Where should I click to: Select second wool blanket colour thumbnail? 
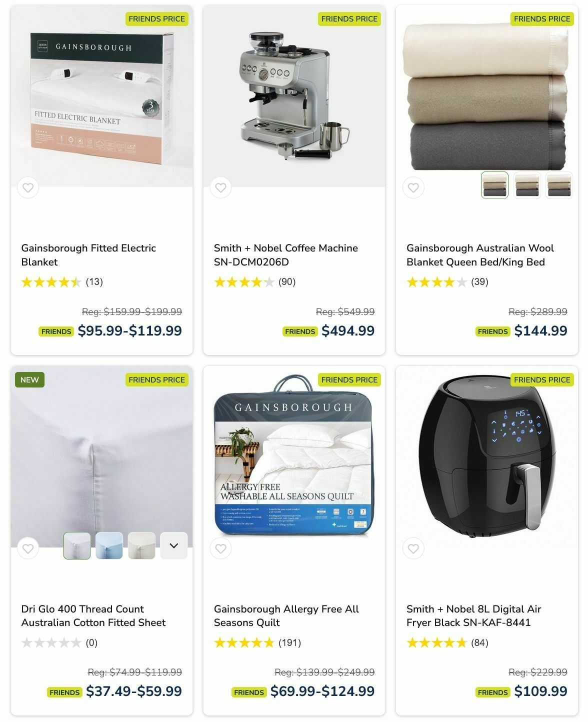pyautogui.click(x=527, y=185)
